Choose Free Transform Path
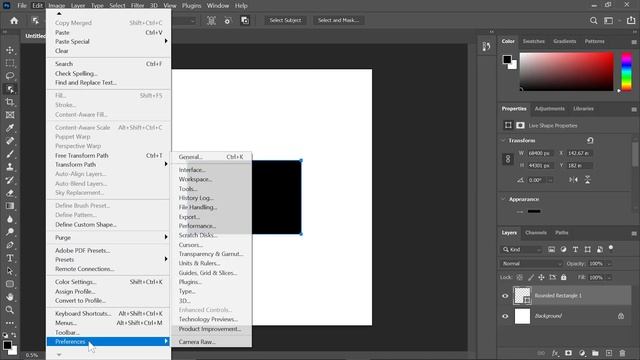This screenshot has width=640, height=360. tap(109, 156)
